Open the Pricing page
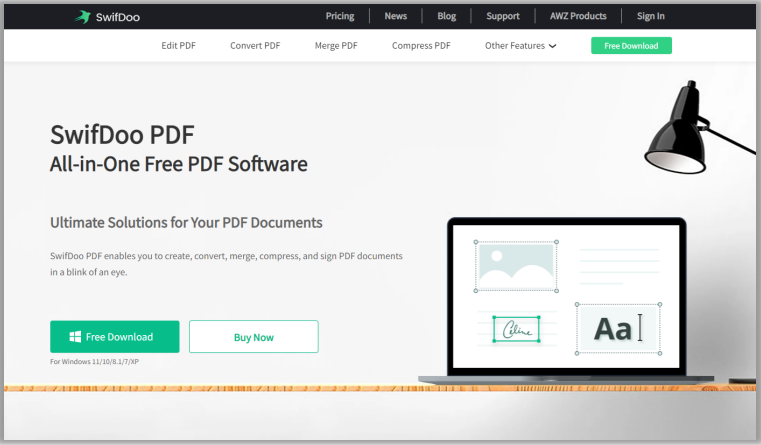This screenshot has height=445, width=761. tap(340, 16)
